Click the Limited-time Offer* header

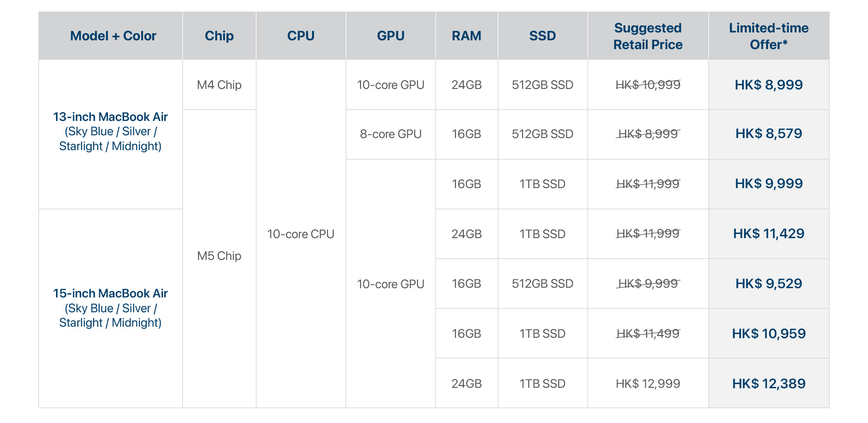coord(768,36)
